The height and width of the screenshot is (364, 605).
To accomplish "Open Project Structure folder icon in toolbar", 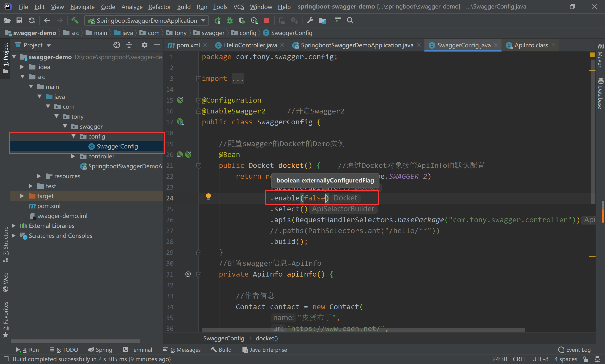I will 322,20.
